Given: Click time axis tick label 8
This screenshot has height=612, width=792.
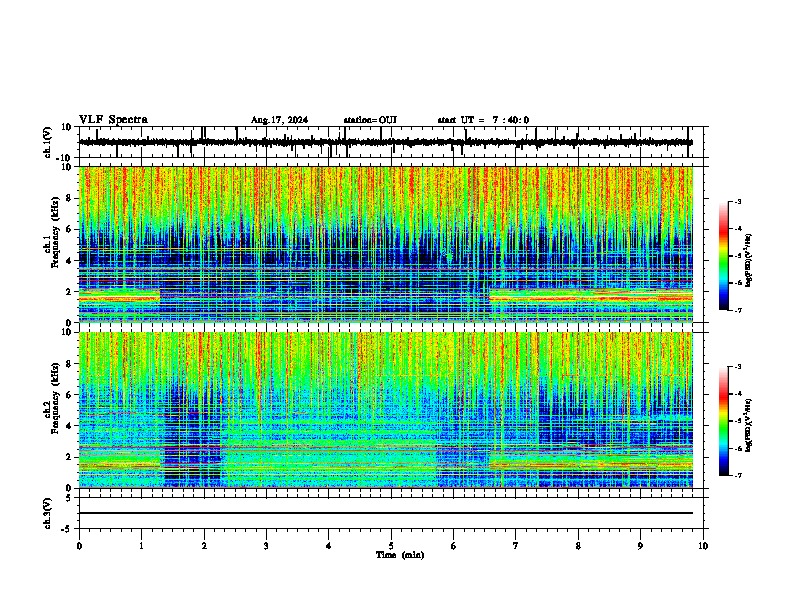Looking at the screenshot, I should [578, 546].
